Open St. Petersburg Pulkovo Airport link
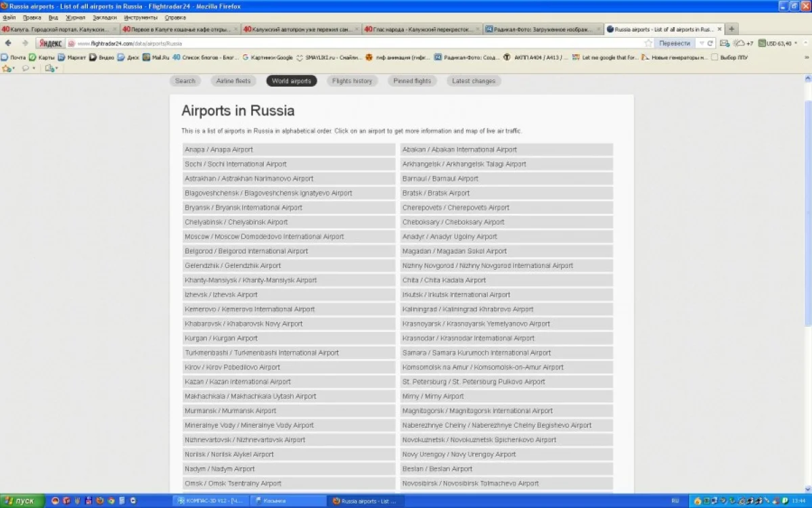Viewport: 812px width, 508px height. pyautogui.click(x=474, y=382)
